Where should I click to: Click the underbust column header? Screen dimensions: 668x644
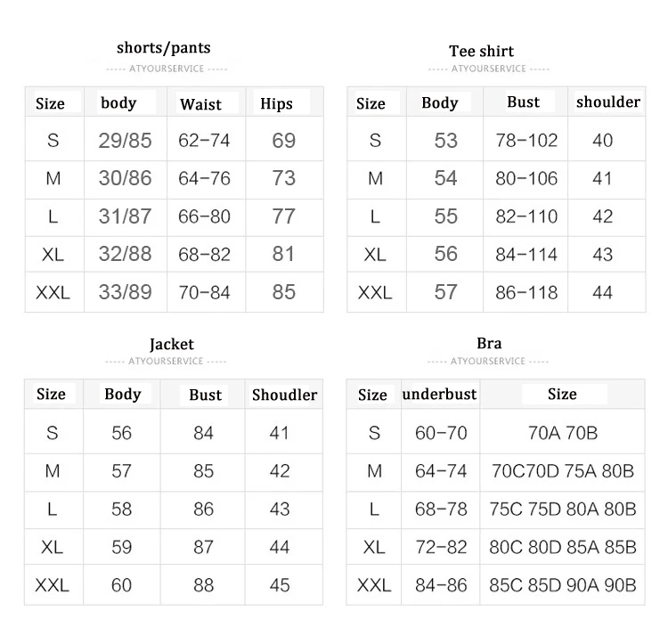coord(439,394)
